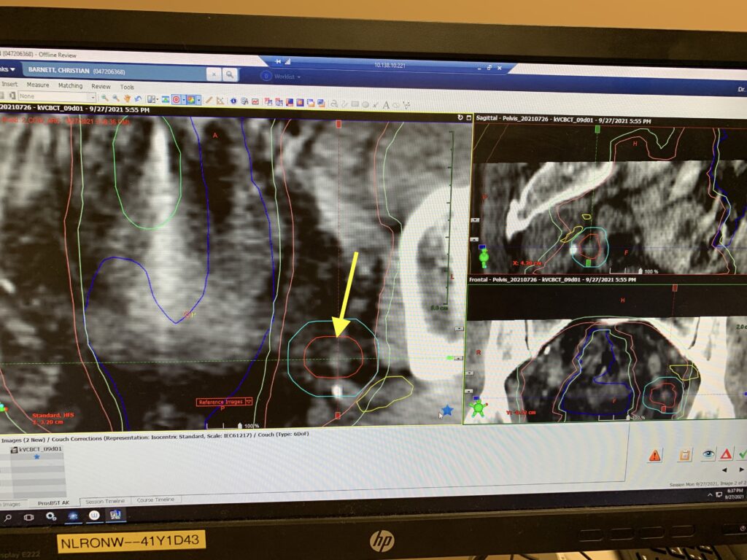747x560 pixels.
Task: Click the ruler measure icon
Action: pos(220,101)
